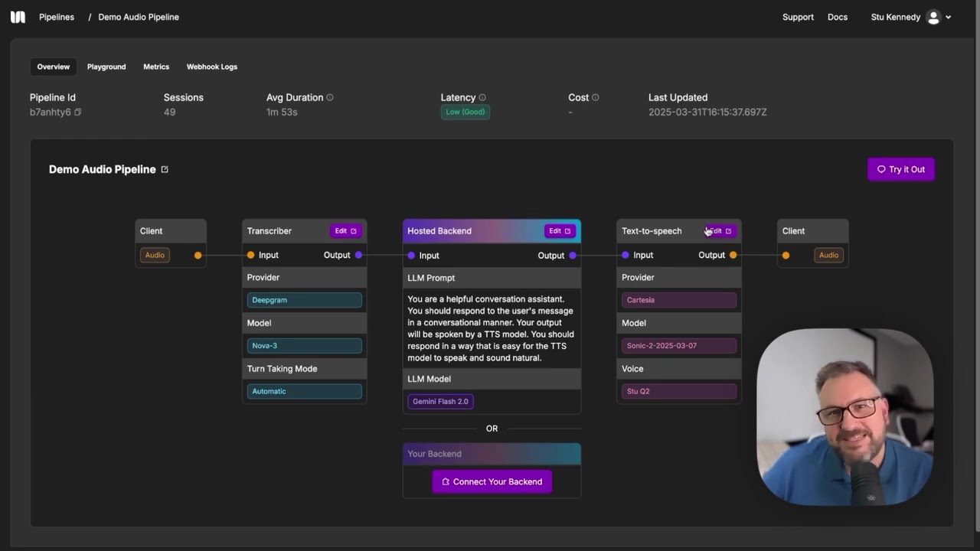Select the Deepgram provider field
Viewport: 980px width, 551px height.
(x=305, y=300)
